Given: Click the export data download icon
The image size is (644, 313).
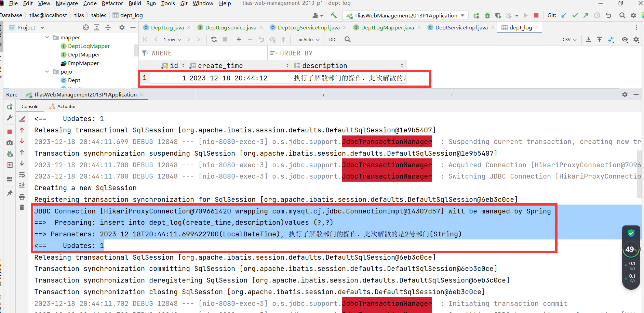Looking at the screenshot, I should 589,39.
